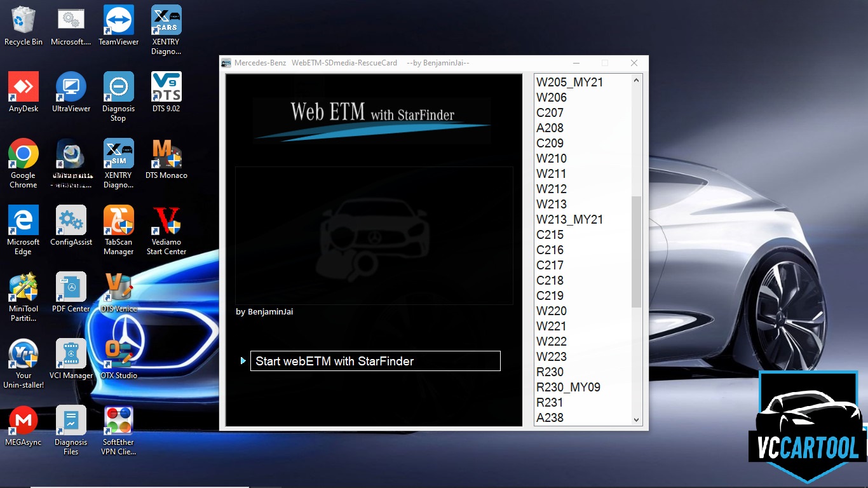Click the Start webETM with StarFinder button

tap(375, 360)
